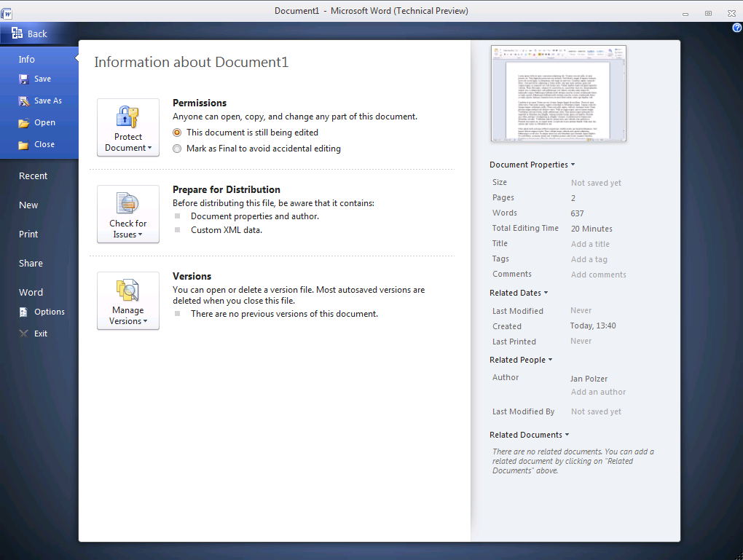This screenshot has height=560, width=743.
Task: Click the 'Not saved yet' Size value
Action: point(596,183)
